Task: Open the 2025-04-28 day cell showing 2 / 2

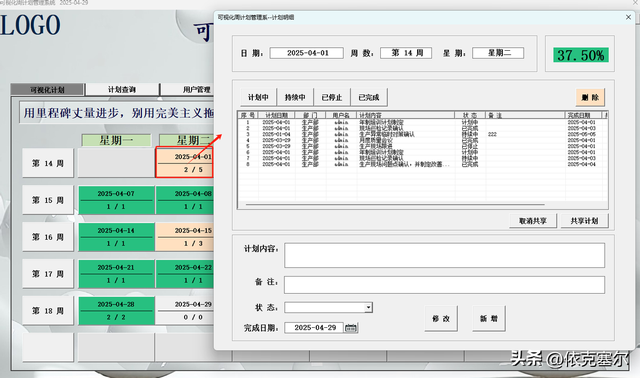Action: 116,311
